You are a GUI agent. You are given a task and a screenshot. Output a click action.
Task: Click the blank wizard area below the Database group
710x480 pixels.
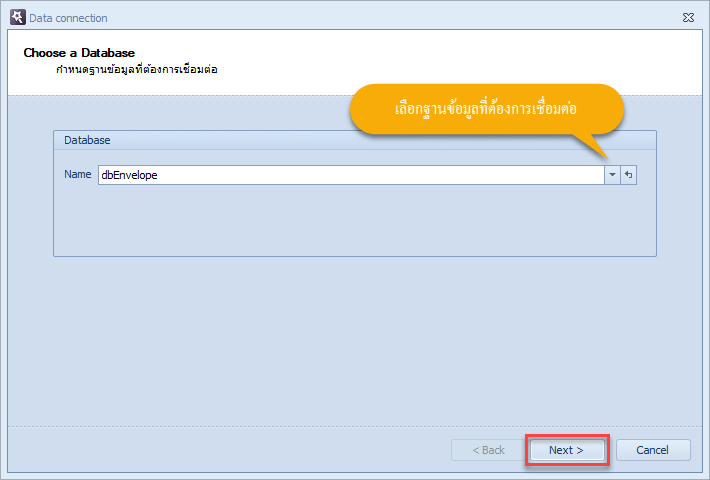[x=355, y=340]
